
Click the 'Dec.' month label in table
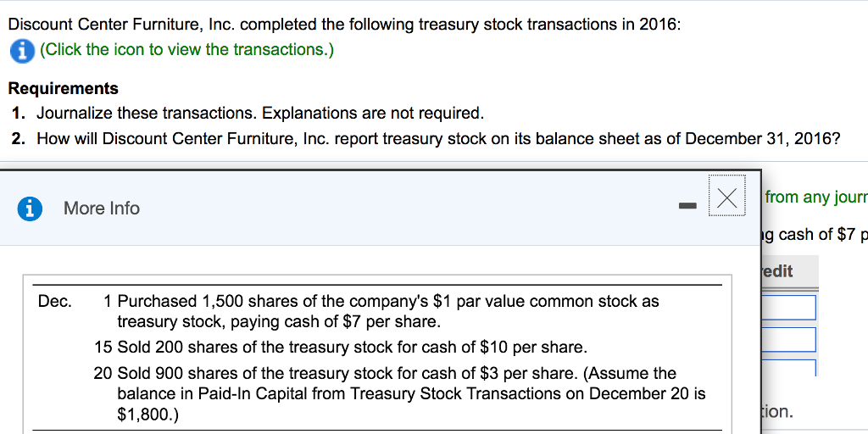55,301
